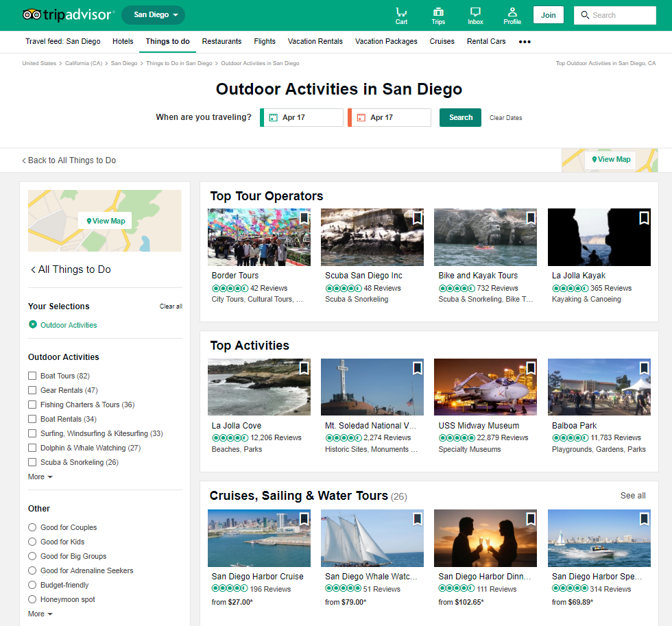This screenshot has width=672, height=626.
Task: Select Good for Big Groups option
Action: [32, 556]
